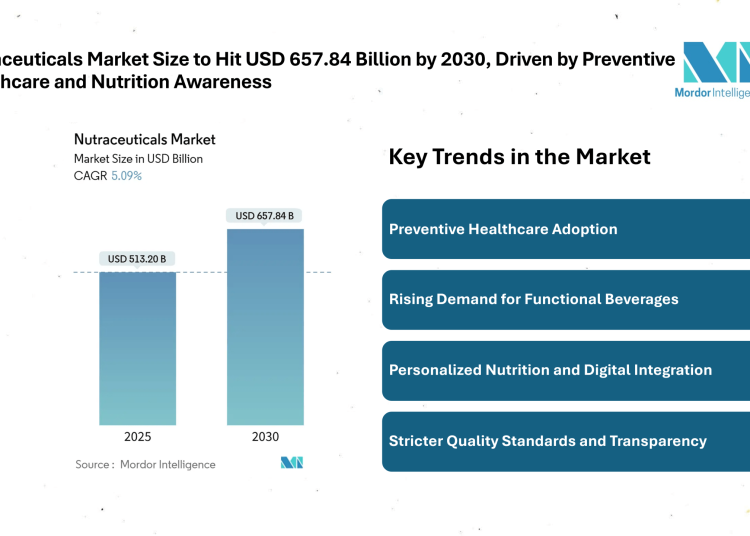
Task: Click the dashed reference line right of the bars
Action: tap(318, 272)
